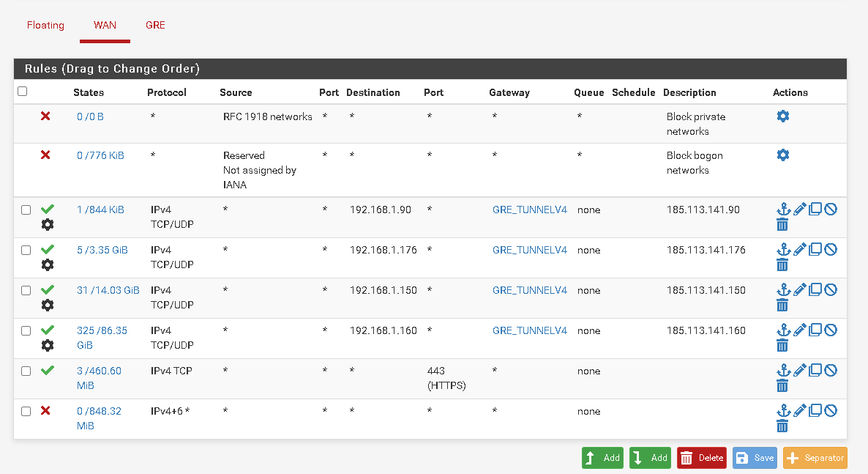This screenshot has width=868, height=474.
Task: Edit the 185.113.141.176 rule with pencil icon
Action: [x=799, y=250]
